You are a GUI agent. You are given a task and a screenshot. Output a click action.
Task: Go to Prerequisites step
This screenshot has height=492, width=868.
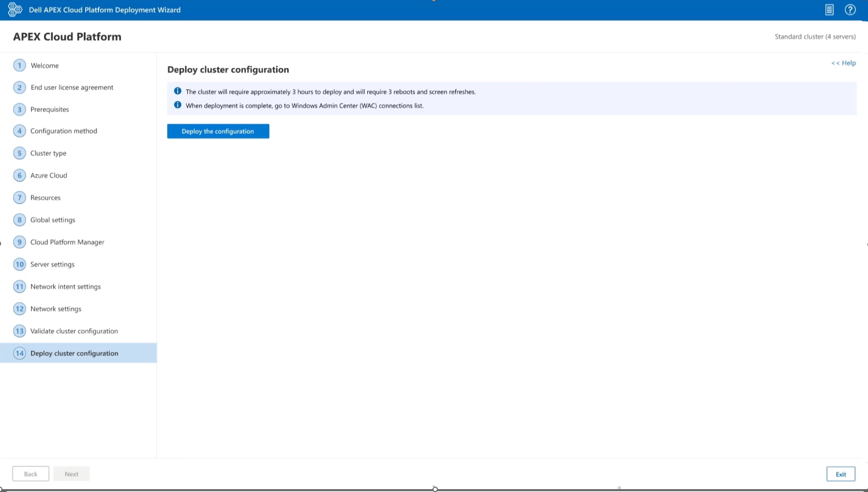pyautogui.click(x=50, y=109)
